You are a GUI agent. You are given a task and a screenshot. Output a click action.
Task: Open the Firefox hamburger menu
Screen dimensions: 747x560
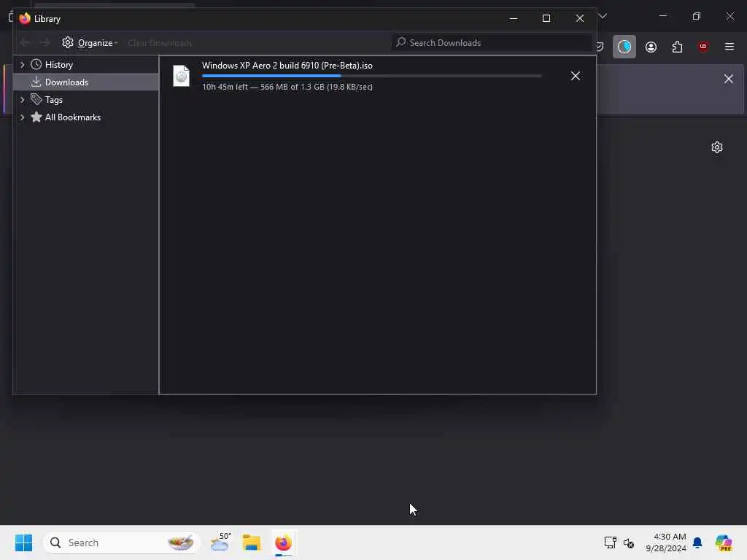click(729, 47)
